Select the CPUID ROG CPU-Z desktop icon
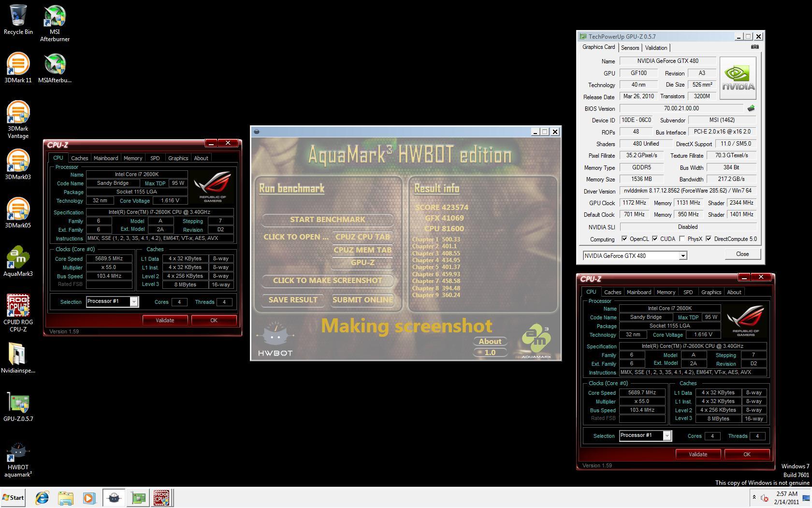Screen dimensions: 812x508 tap(18, 313)
